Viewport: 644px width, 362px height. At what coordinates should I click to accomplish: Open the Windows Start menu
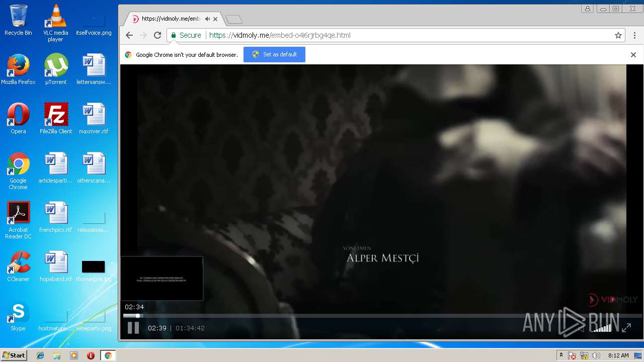point(14,355)
